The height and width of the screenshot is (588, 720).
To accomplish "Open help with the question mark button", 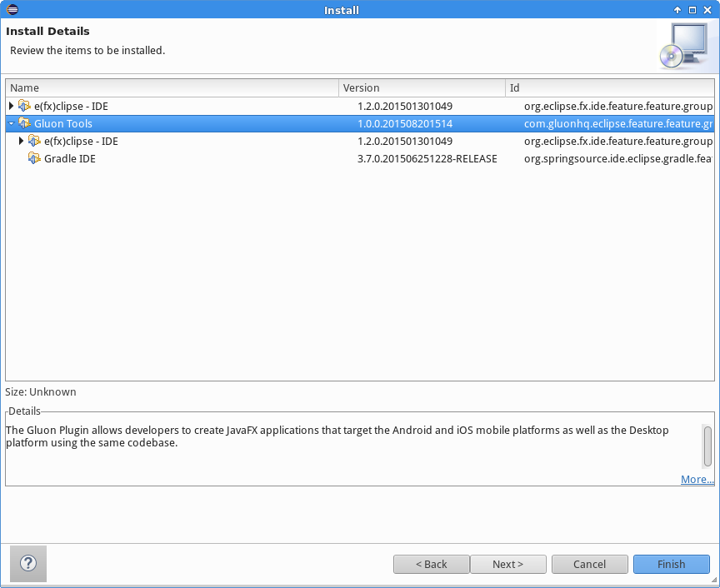I will (28, 563).
